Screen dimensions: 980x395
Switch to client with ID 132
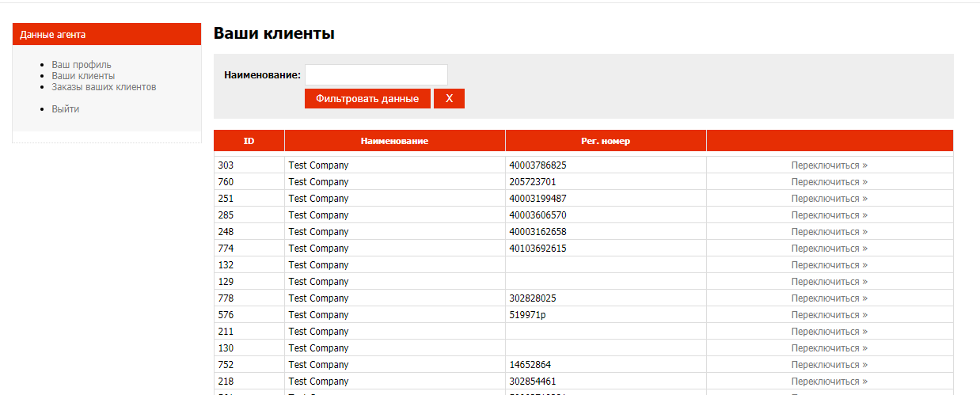pyautogui.click(x=829, y=265)
